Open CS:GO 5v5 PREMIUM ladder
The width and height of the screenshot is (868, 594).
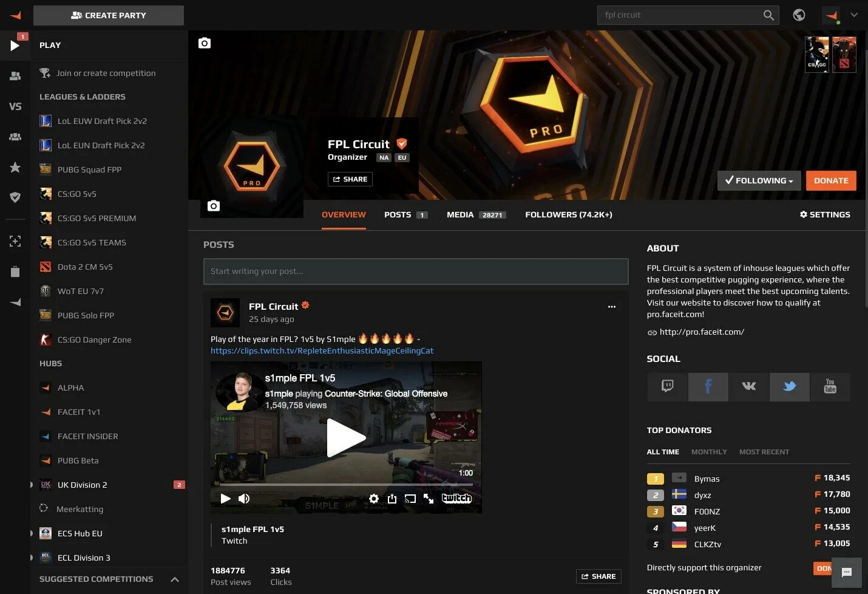tap(97, 218)
